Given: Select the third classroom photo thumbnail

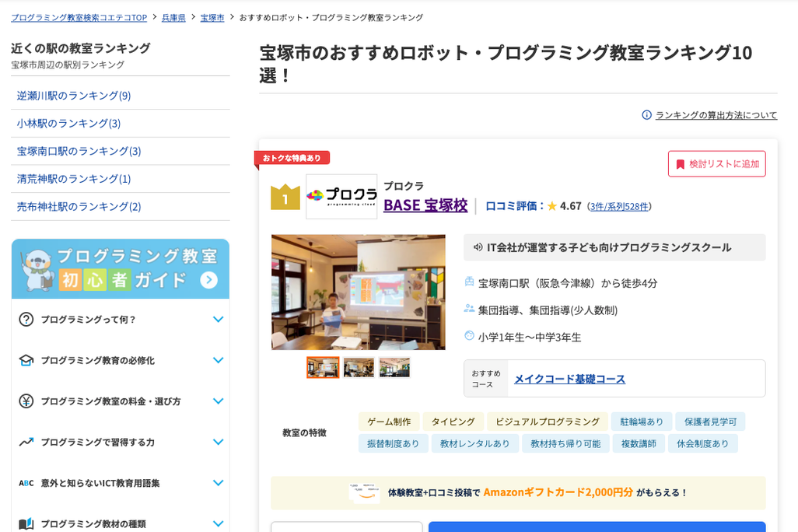Looking at the screenshot, I should [x=394, y=368].
